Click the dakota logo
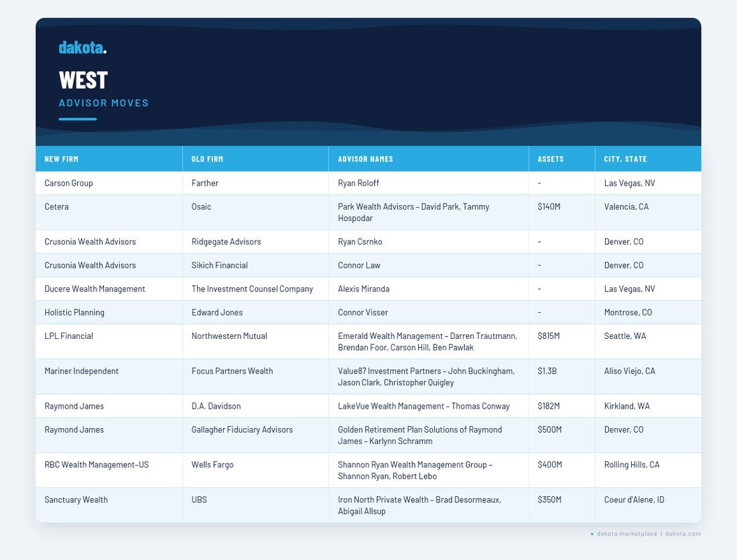The image size is (737, 560). [82, 48]
